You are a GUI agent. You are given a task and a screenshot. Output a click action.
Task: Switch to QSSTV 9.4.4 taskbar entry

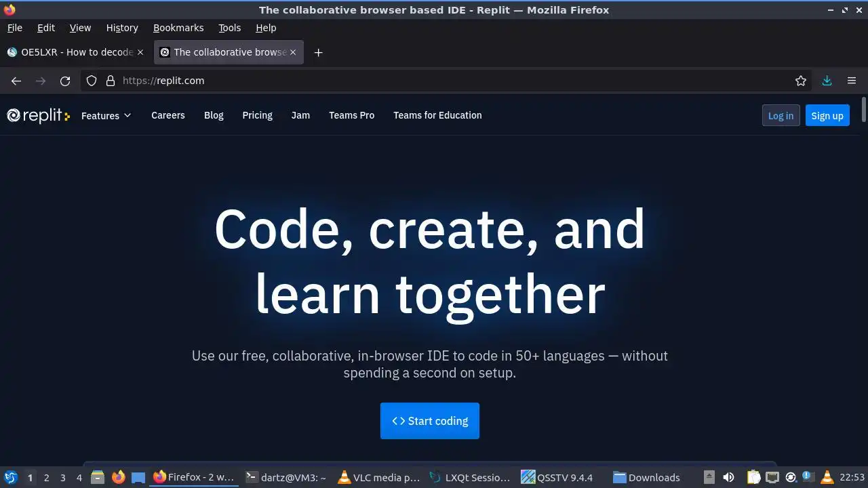(561, 477)
